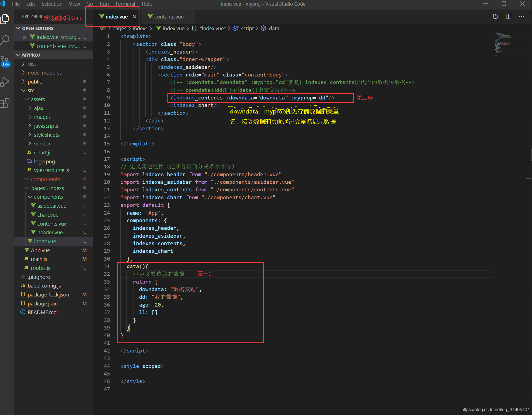Collapse the red components folder under src
532x415 pixels.
click(27, 179)
